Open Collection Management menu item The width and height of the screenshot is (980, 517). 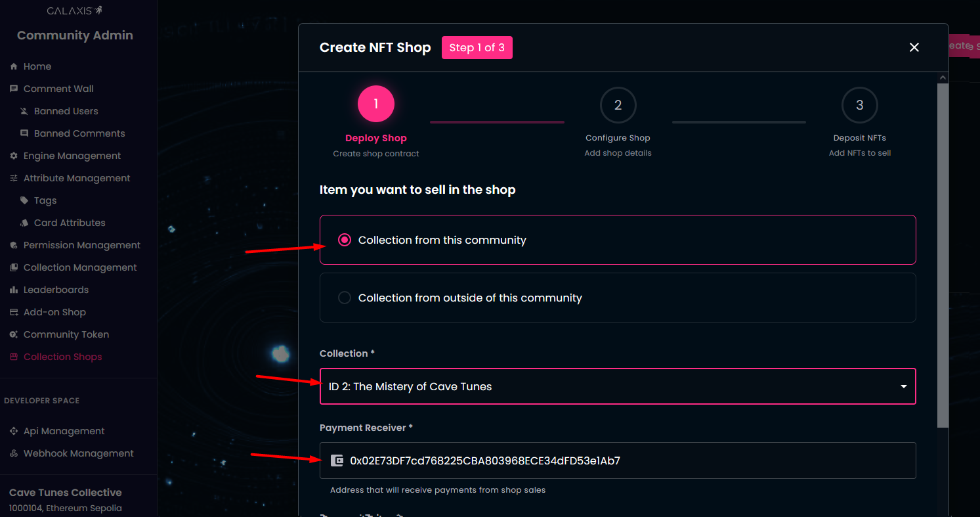(x=80, y=267)
